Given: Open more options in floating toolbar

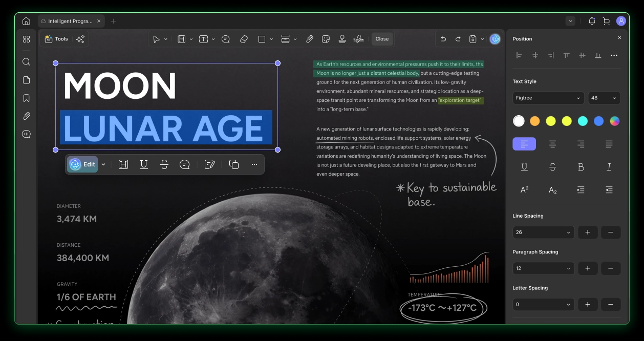Looking at the screenshot, I should pos(254,164).
